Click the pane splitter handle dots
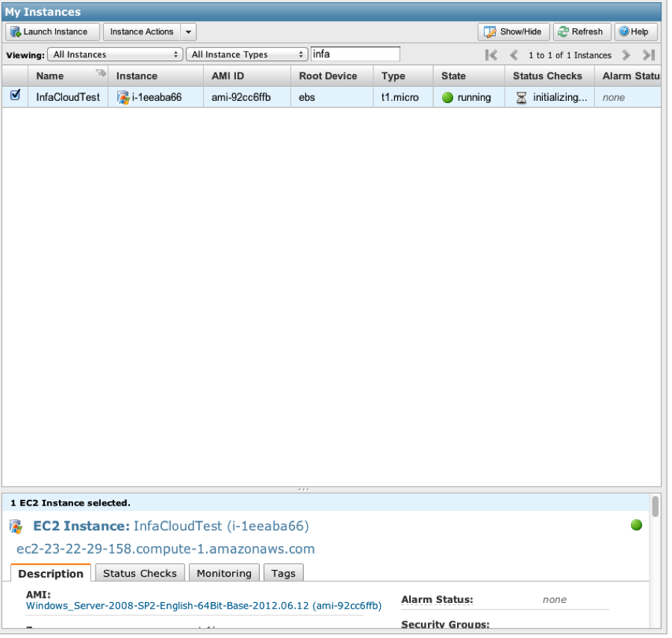 tap(303, 489)
